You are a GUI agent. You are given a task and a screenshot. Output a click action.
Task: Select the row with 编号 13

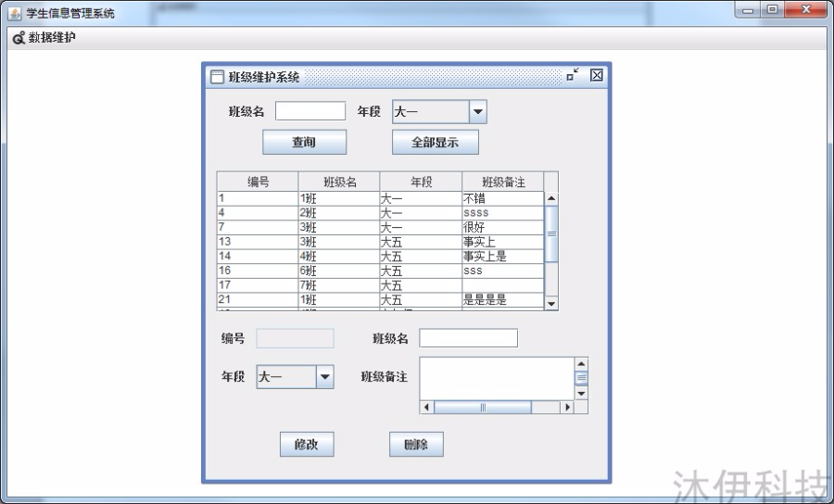pos(380,242)
